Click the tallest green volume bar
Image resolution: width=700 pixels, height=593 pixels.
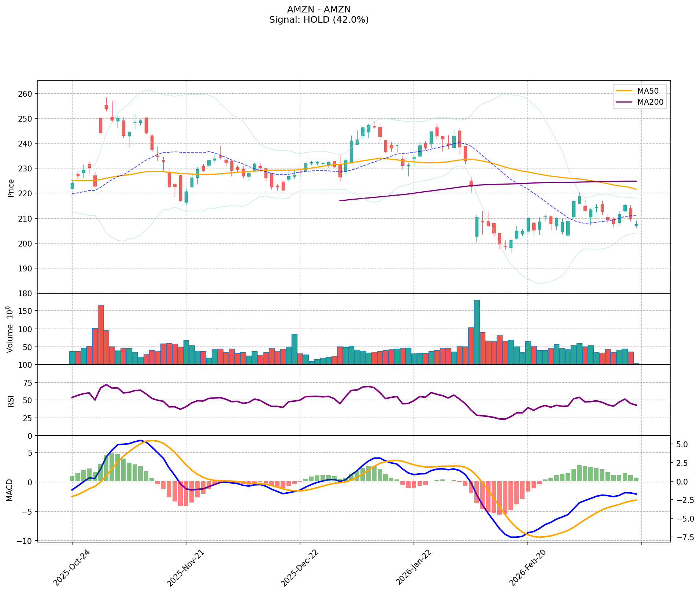click(477, 332)
